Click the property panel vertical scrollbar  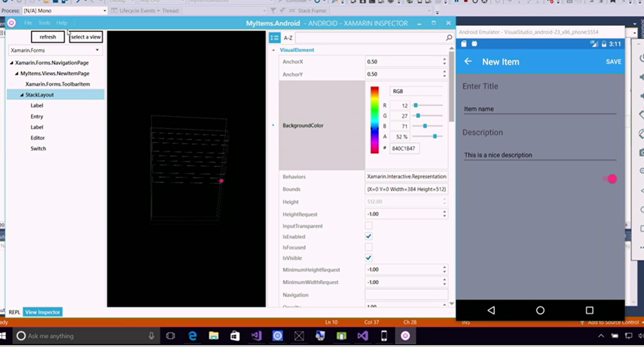[x=452, y=86]
